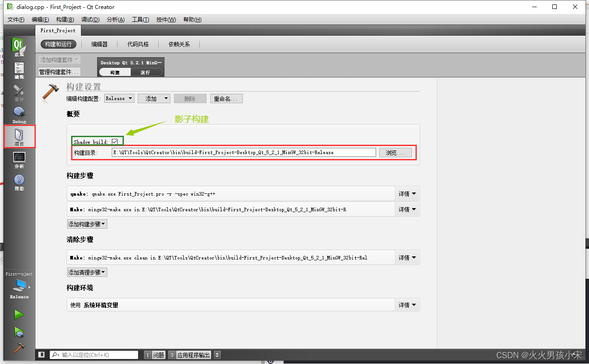Click the Browse button for build directory
This screenshot has width=589, height=364.
pyautogui.click(x=395, y=152)
